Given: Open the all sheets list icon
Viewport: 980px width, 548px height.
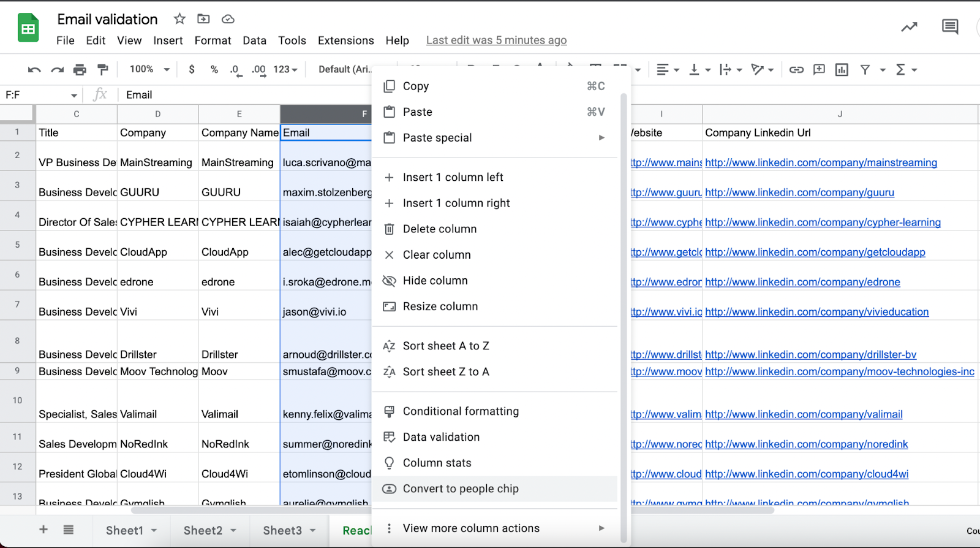Looking at the screenshot, I should 69,530.
